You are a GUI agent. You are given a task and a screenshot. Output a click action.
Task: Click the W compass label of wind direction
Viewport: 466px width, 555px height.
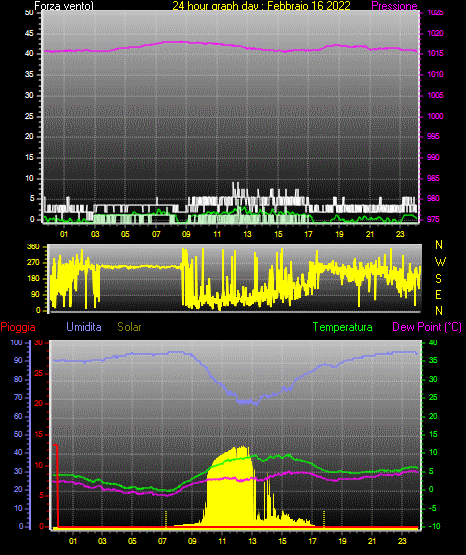pyautogui.click(x=440, y=262)
